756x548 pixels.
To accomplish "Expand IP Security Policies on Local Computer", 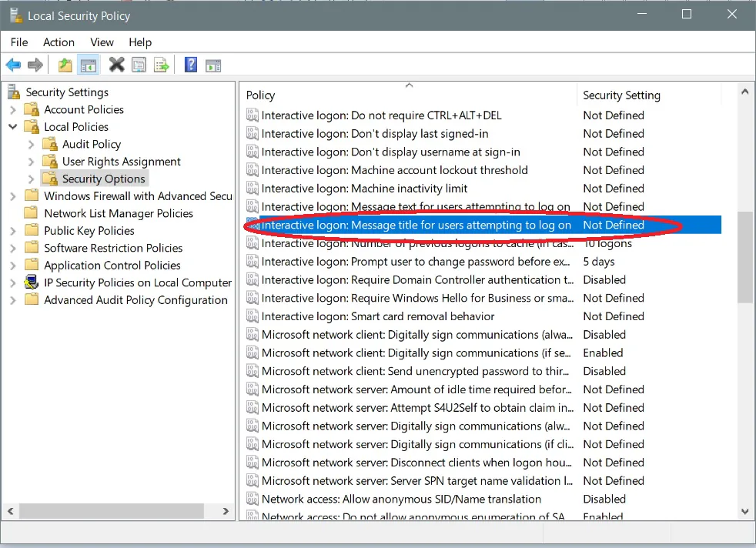I will 13,283.
